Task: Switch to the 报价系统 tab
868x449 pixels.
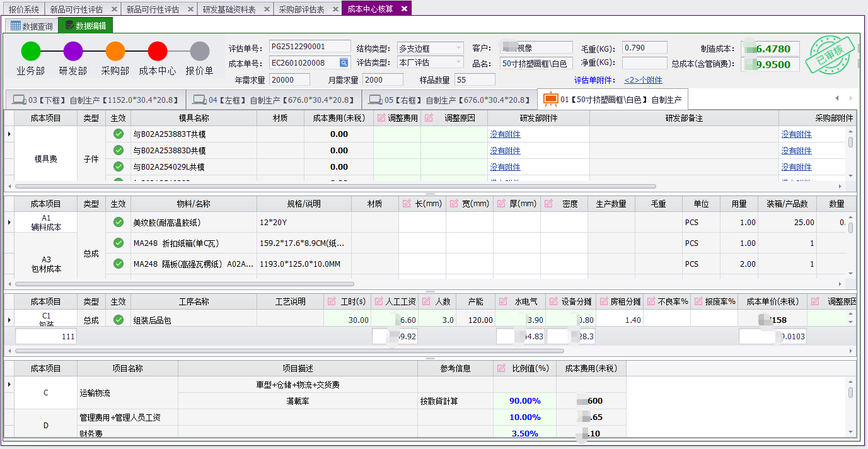Action: tap(23, 9)
